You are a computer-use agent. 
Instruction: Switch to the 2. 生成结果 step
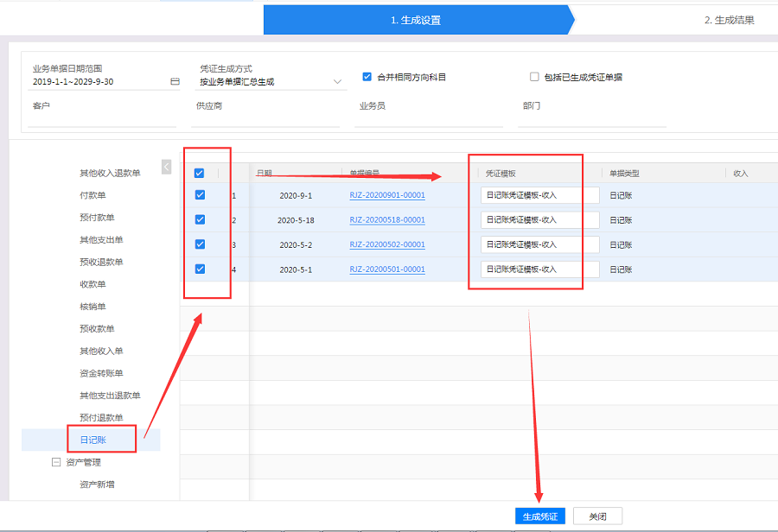click(x=729, y=20)
